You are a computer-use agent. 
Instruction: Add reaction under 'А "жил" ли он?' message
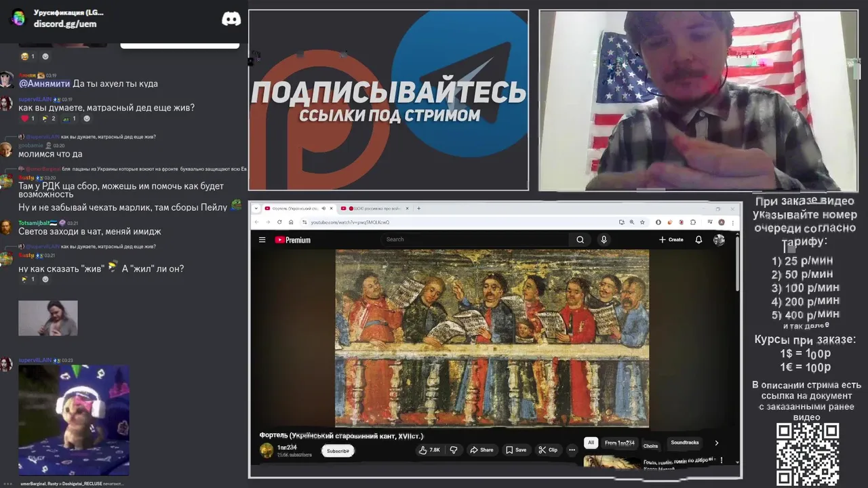click(45, 279)
